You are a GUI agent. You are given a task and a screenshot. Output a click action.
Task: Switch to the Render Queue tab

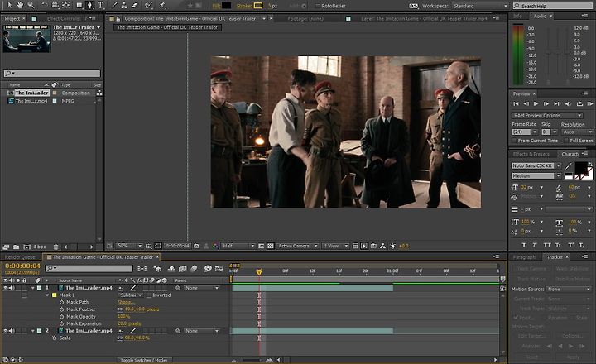(20, 257)
